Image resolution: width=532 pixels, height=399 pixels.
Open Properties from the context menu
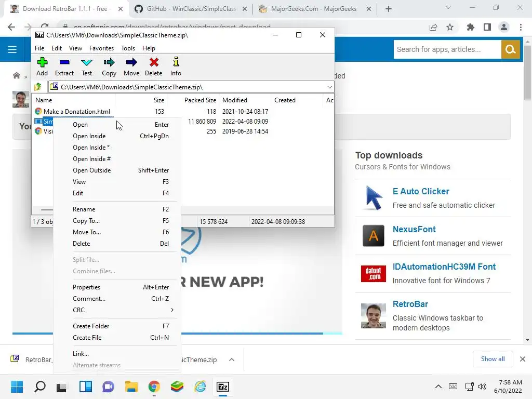click(117, 287)
